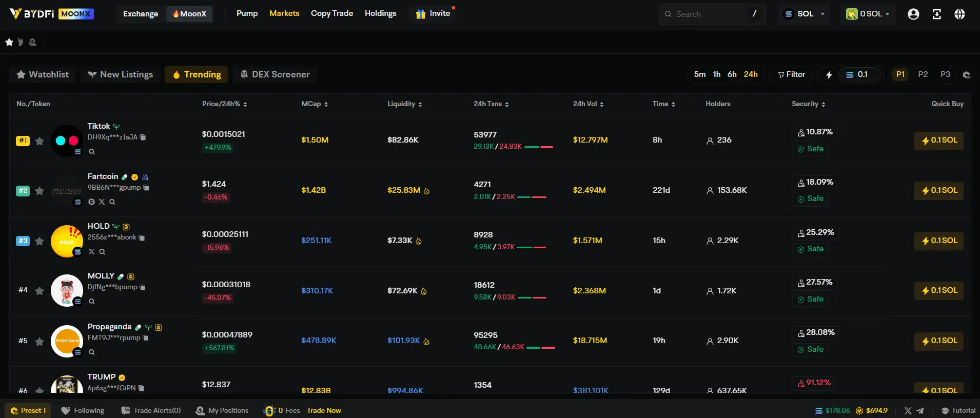Viewport: 980px width, 418px height.
Task: Copy the Tiktok token address
Action: (x=143, y=137)
